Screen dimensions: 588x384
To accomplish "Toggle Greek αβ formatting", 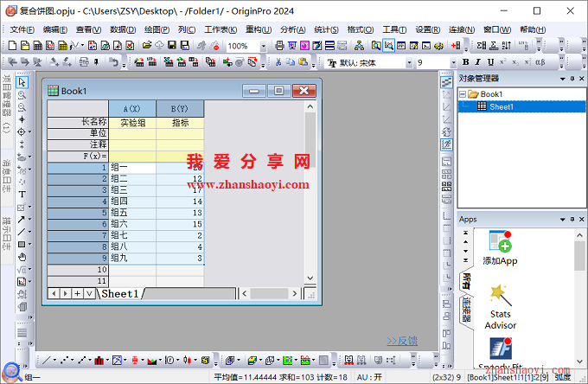I will tap(540, 62).
